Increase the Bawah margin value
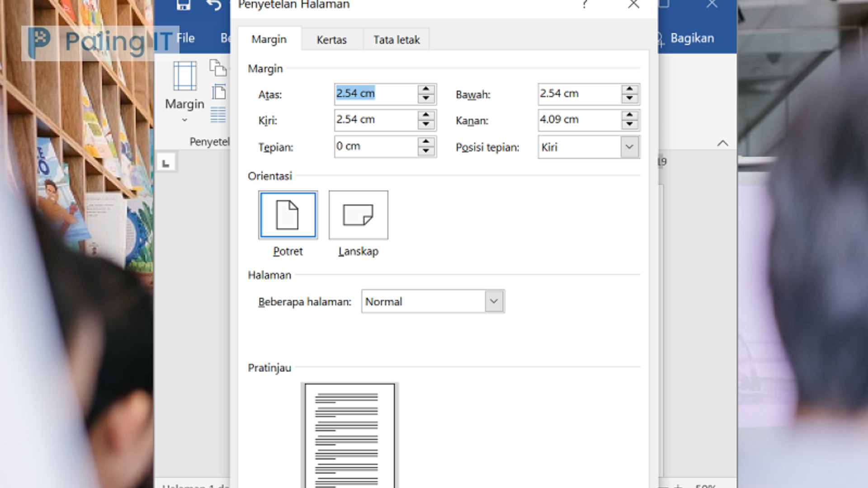868x488 pixels. coord(630,89)
